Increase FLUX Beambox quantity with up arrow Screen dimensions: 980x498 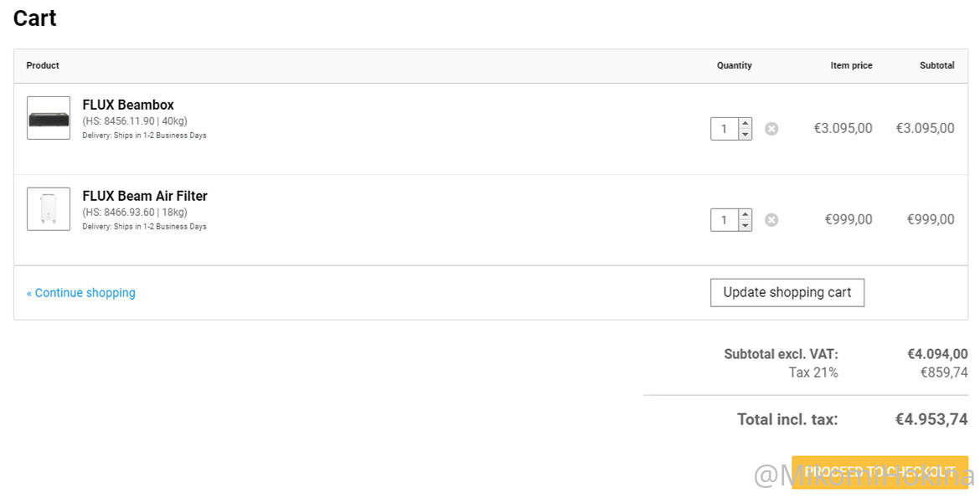[745, 124]
